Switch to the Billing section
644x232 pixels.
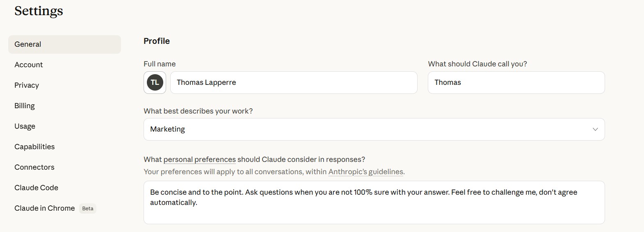click(25, 106)
